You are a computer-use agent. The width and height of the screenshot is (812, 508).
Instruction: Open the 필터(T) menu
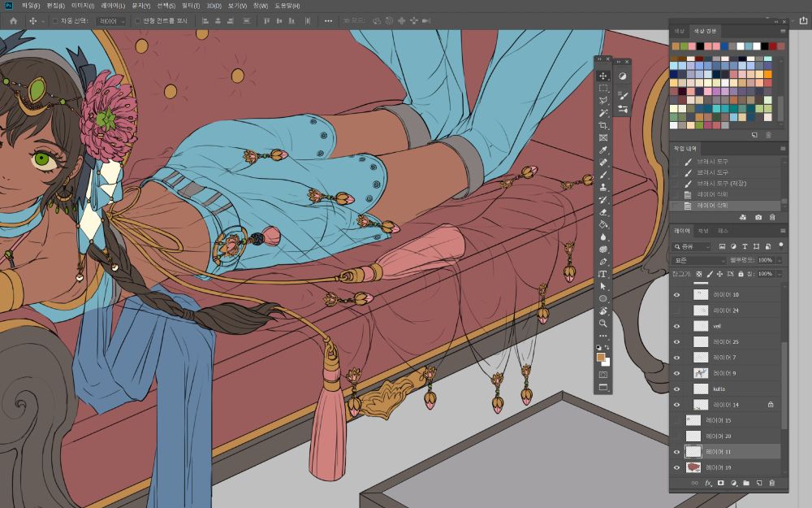[191, 6]
